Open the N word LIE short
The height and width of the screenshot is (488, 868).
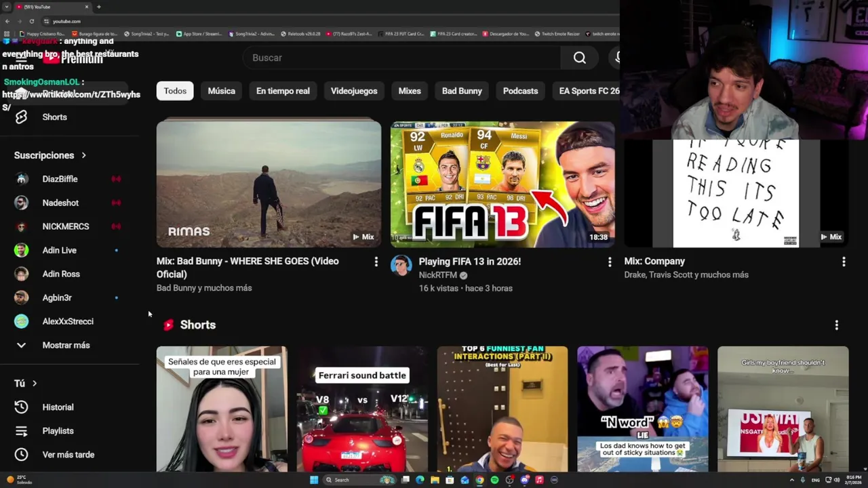643,409
